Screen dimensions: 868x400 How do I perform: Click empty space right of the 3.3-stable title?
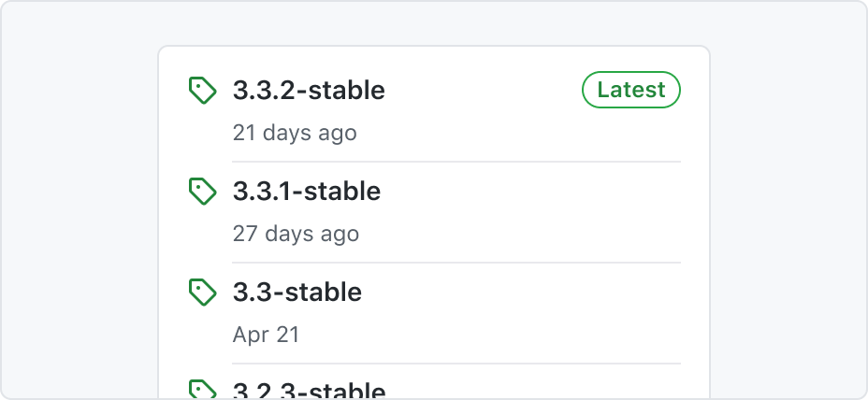[520, 293]
